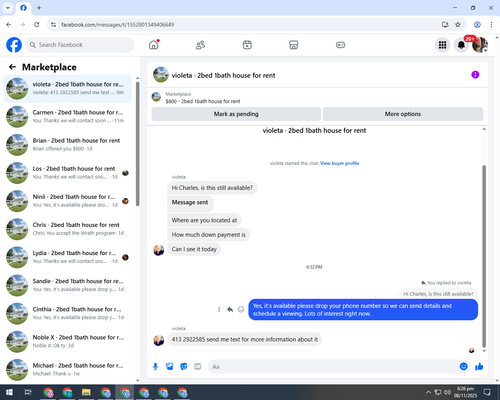Click the install app icon in address bar

pyautogui.click(x=445, y=25)
